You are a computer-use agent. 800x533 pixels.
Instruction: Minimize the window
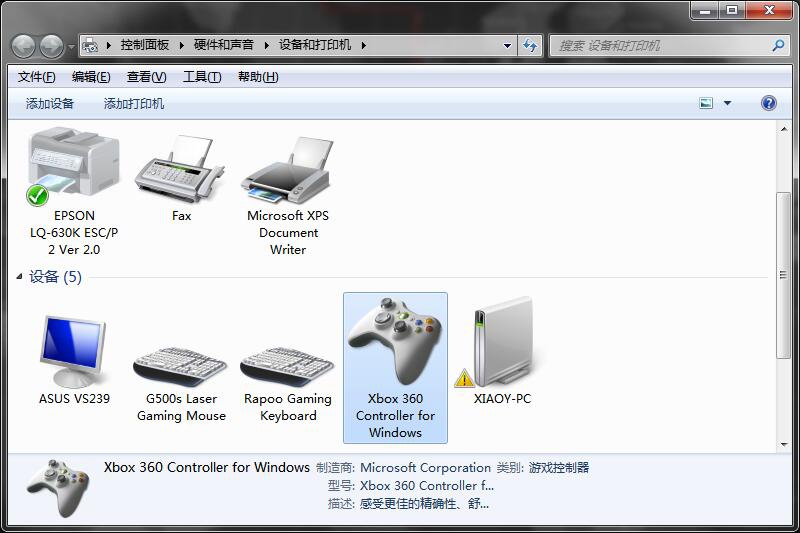coord(705,10)
